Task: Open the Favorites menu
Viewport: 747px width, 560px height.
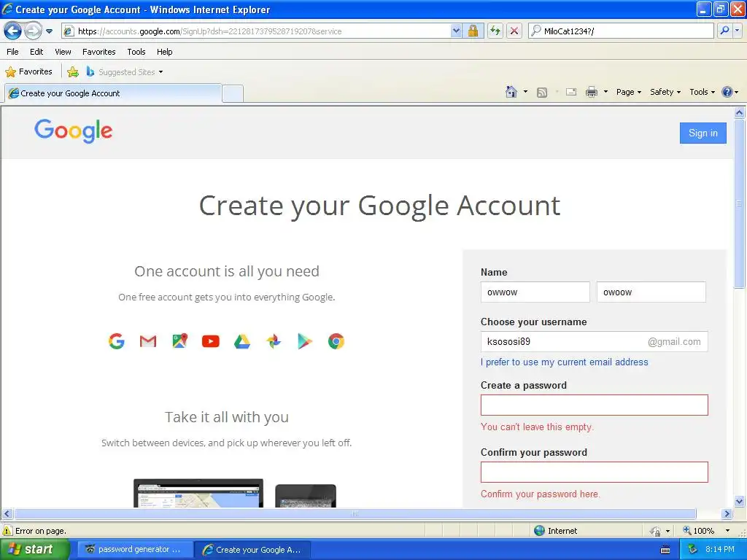Action: 99,52
